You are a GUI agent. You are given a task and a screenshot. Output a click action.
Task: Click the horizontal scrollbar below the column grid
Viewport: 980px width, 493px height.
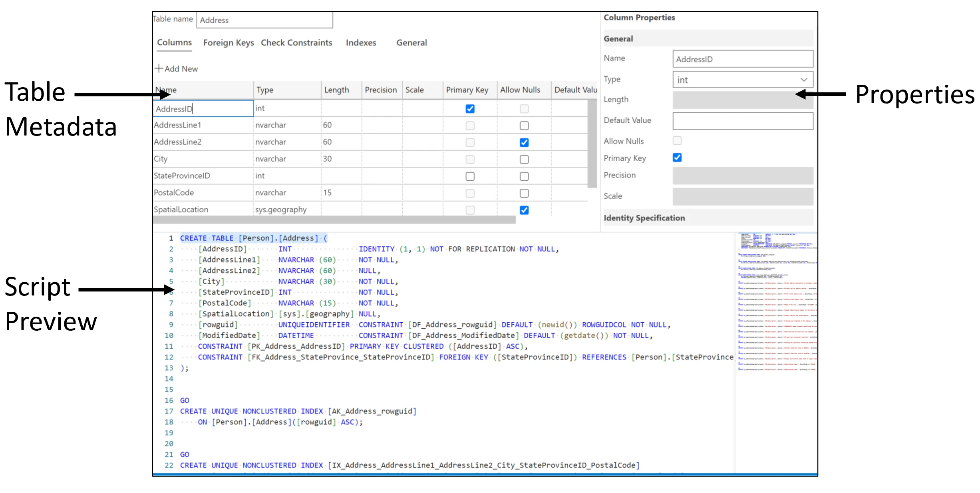[335, 220]
